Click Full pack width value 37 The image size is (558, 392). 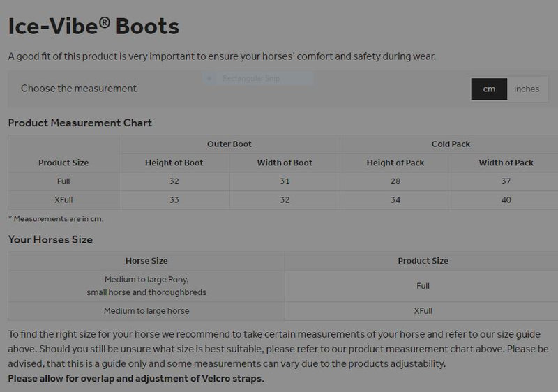point(506,181)
